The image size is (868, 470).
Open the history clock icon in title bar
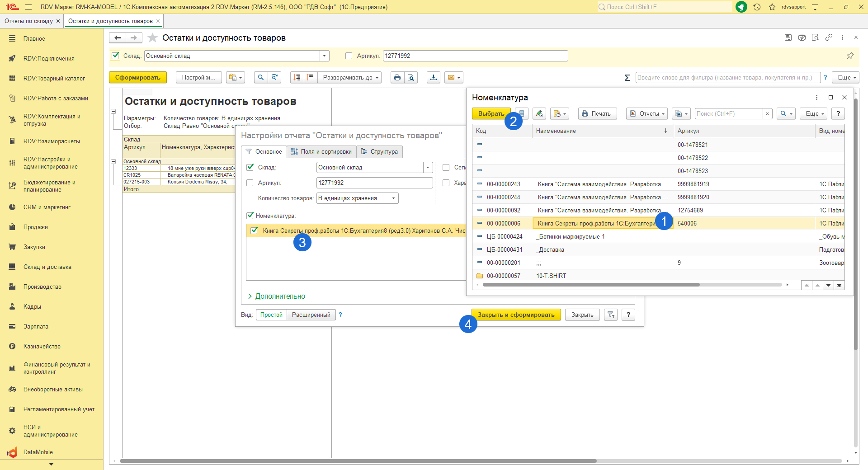click(757, 7)
